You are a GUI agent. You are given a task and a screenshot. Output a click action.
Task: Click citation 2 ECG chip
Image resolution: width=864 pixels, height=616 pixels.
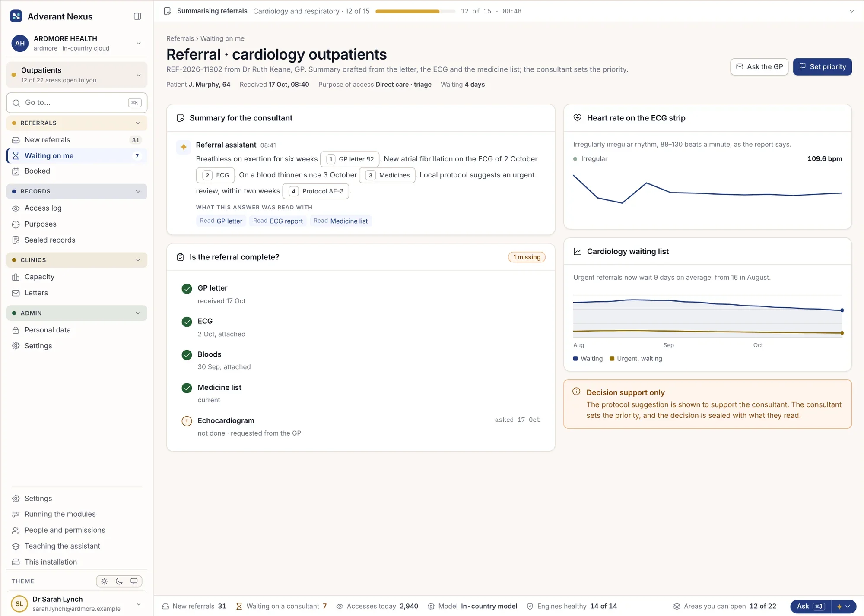coord(216,175)
